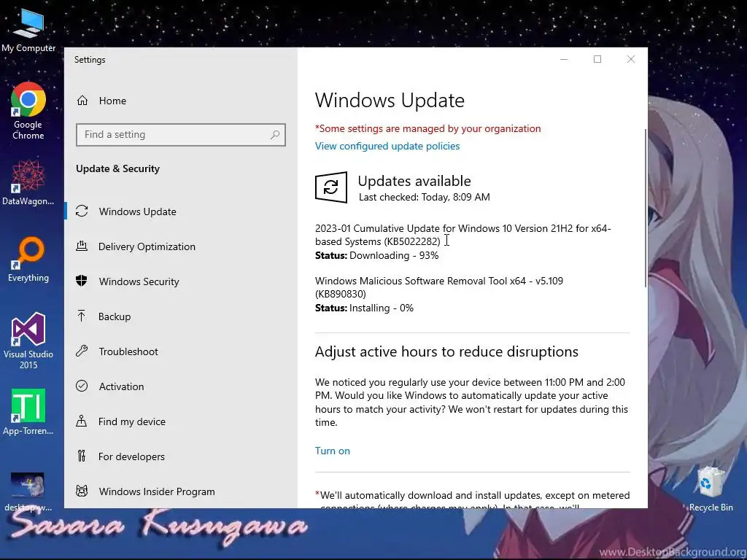Click Update & Security section heading
Image resolution: width=747 pixels, height=560 pixels.
pyautogui.click(x=117, y=168)
